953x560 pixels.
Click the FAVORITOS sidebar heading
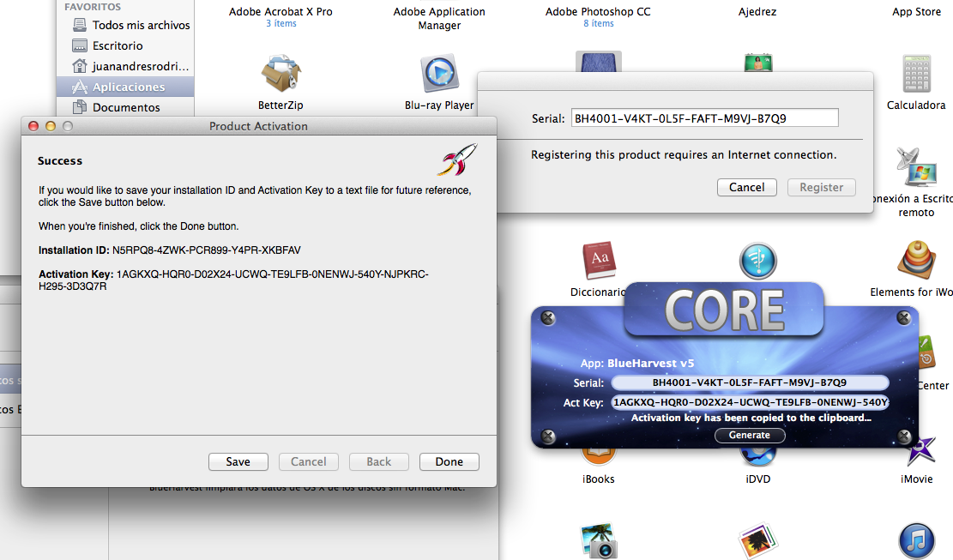click(93, 7)
